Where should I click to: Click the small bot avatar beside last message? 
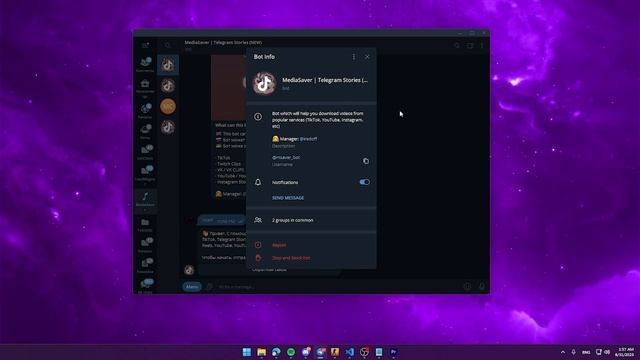point(189,270)
